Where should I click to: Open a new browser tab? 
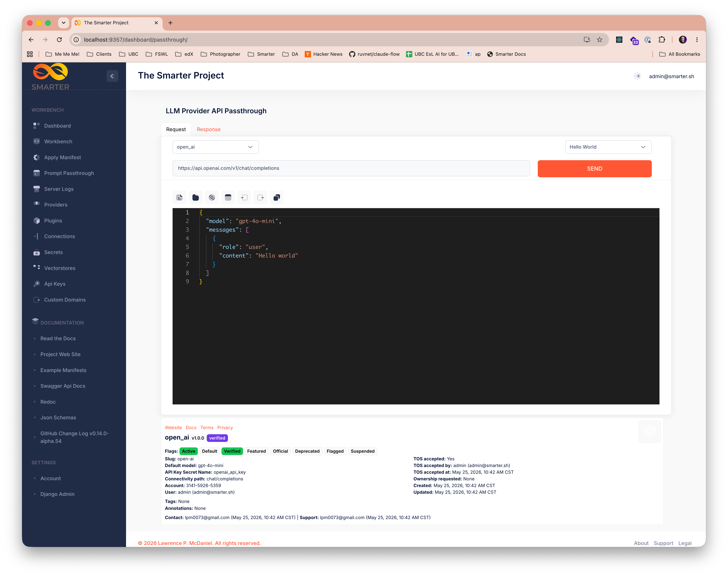click(x=170, y=23)
